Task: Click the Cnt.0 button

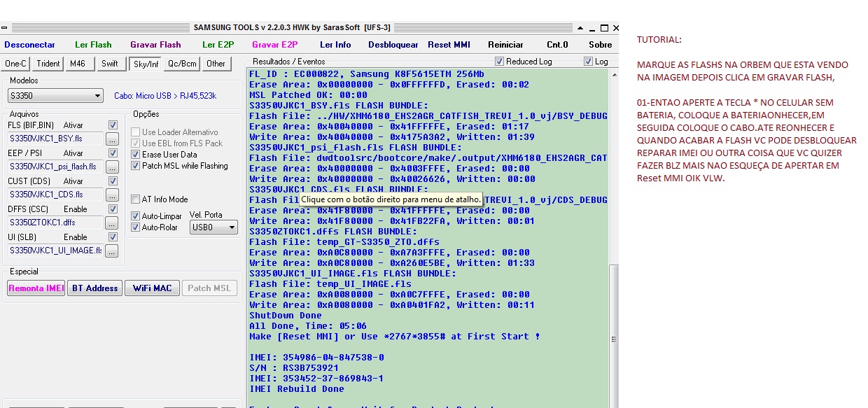Action: [x=557, y=45]
